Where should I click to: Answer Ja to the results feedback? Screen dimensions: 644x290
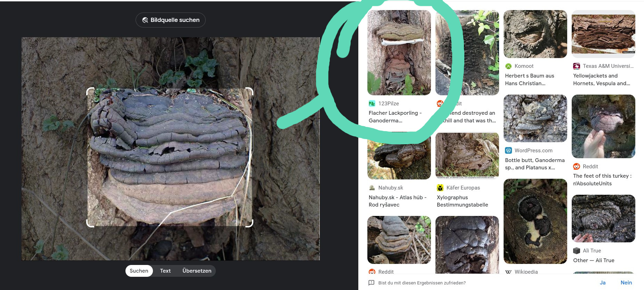[603, 283]
